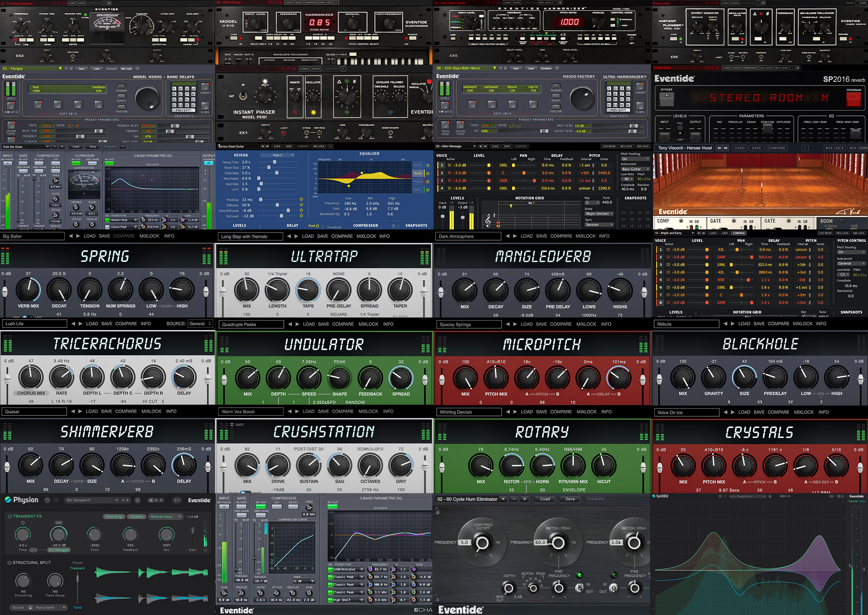This screenshot has width=868, height=615.
Task: Toggle voice 8 power icon in Octavox
Action: click(668, 302)
